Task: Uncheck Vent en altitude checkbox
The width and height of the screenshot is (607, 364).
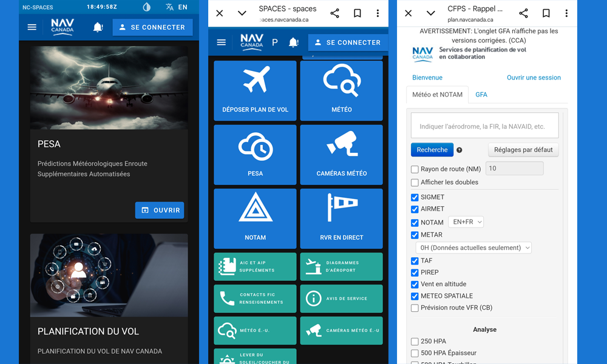Action: pos(415,285)
